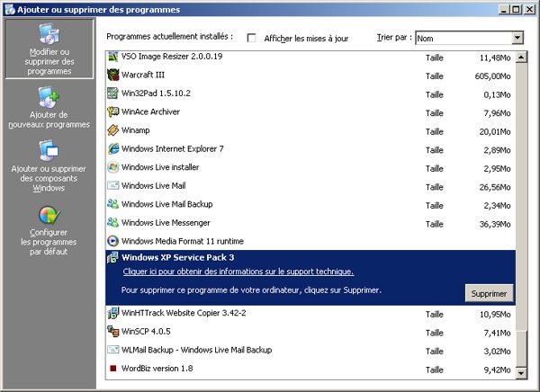Select Windows Live Messenger entry
Viewport: 540px width, 392px height.
[166, 223]
